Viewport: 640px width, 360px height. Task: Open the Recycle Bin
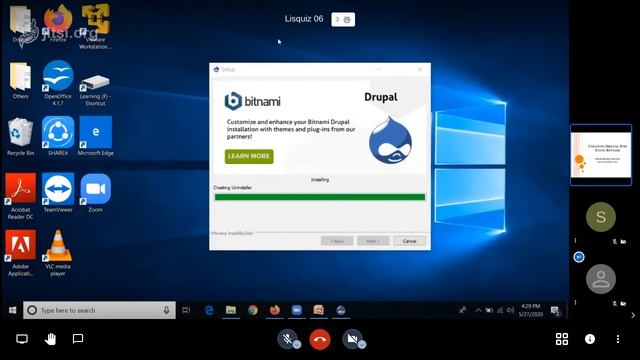tap(20, 137)
